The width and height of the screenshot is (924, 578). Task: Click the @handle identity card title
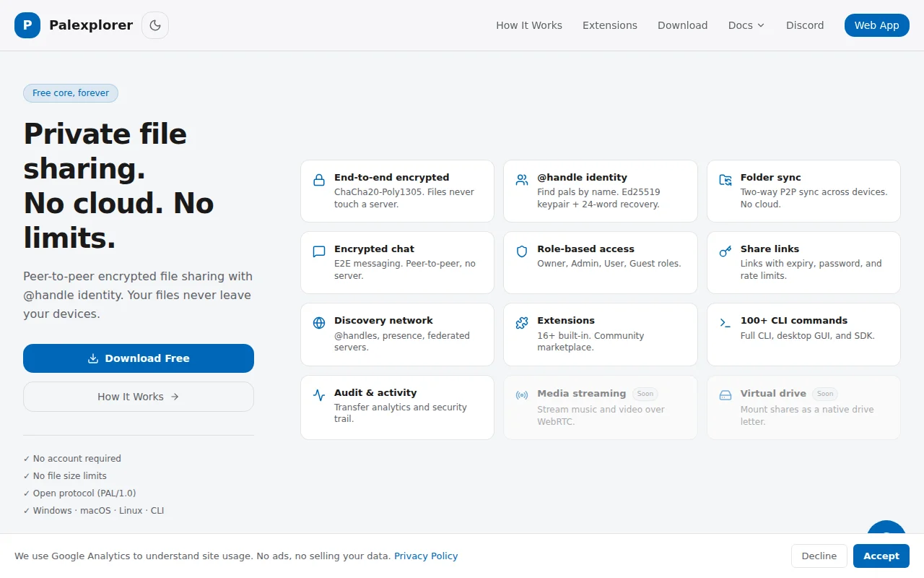click(583, 177)
